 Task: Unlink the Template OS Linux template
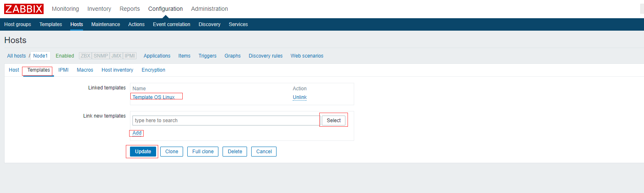coord(300,97)
